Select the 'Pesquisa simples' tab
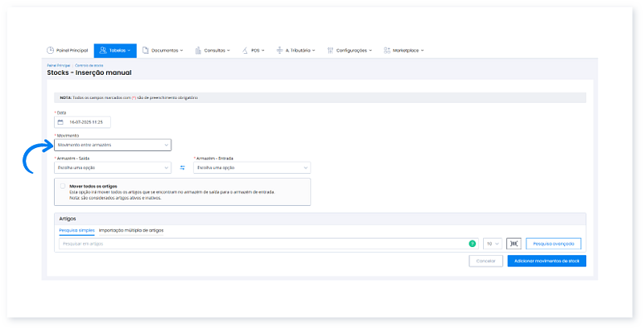The image size is (644, 329). [x=76, y=230]
